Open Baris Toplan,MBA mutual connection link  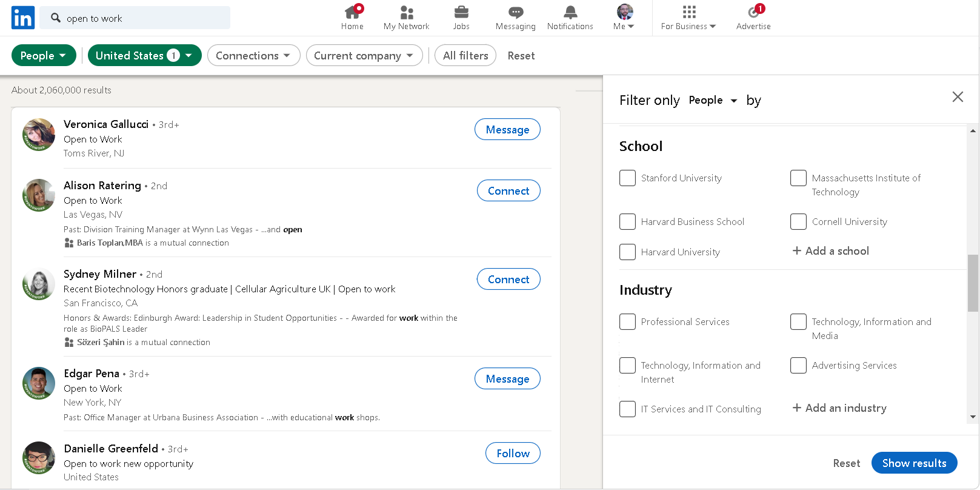[110, 243]
